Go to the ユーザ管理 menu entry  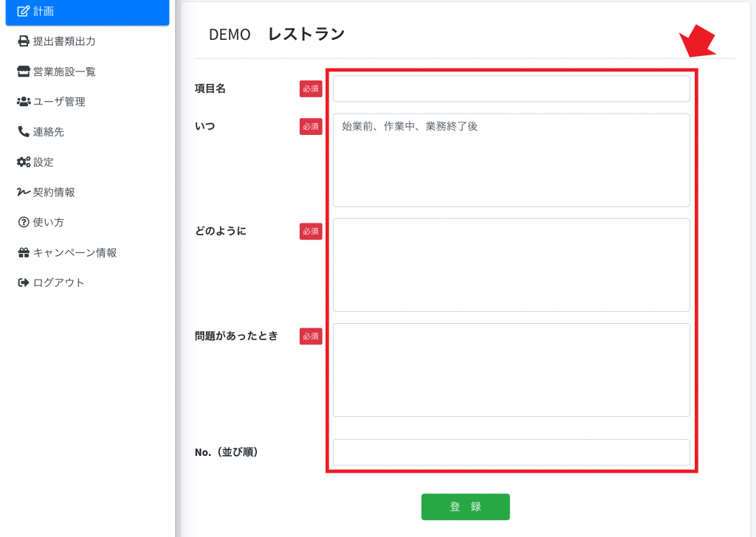[x=59, y=102]
